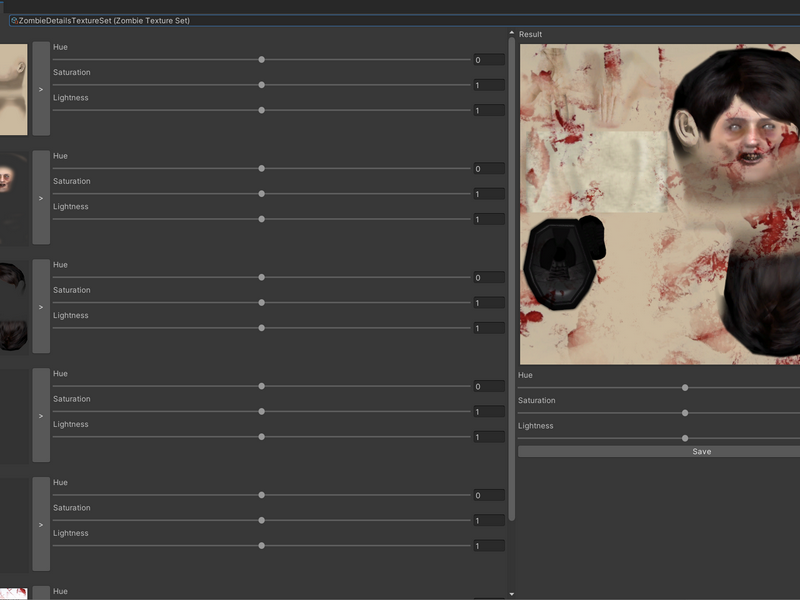
Task: Click the '>' button beside the face texture
Action: coord(41,197)
